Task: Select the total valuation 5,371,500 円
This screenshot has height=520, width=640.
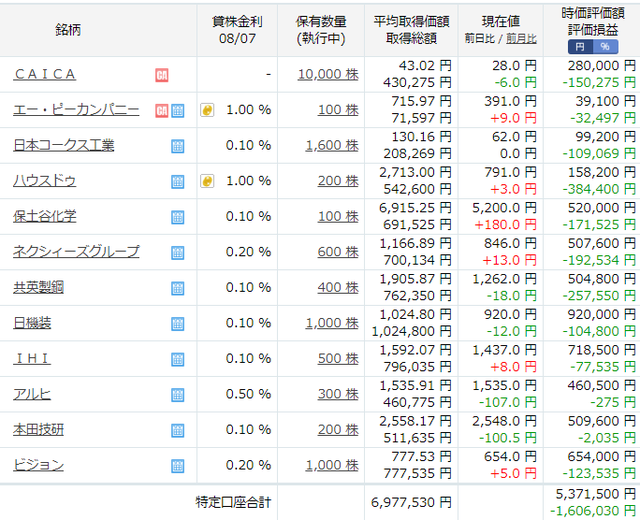Action: [x=596, y=494]
